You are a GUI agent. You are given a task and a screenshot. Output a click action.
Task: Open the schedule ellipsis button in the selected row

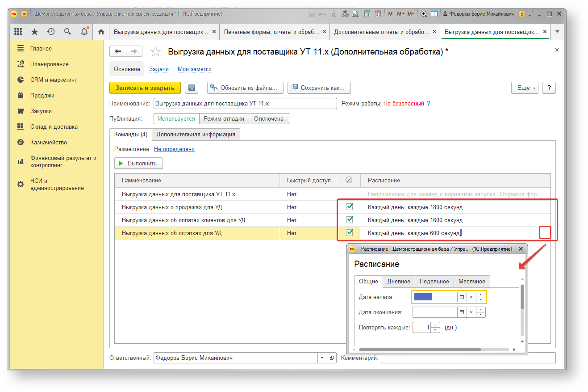click(x=545, y=233)
